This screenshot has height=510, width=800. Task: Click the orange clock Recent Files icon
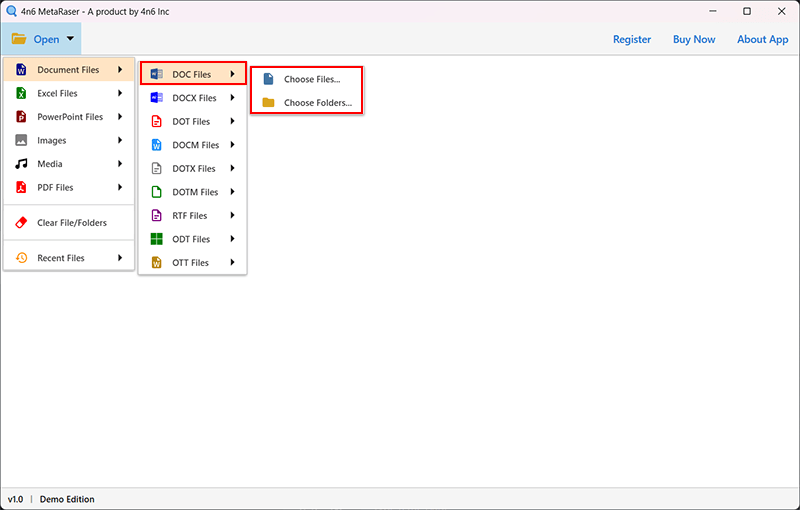[21, 258]
